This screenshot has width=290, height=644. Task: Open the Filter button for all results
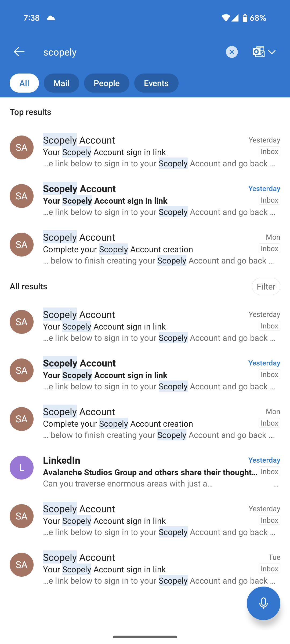click(266, 286)
